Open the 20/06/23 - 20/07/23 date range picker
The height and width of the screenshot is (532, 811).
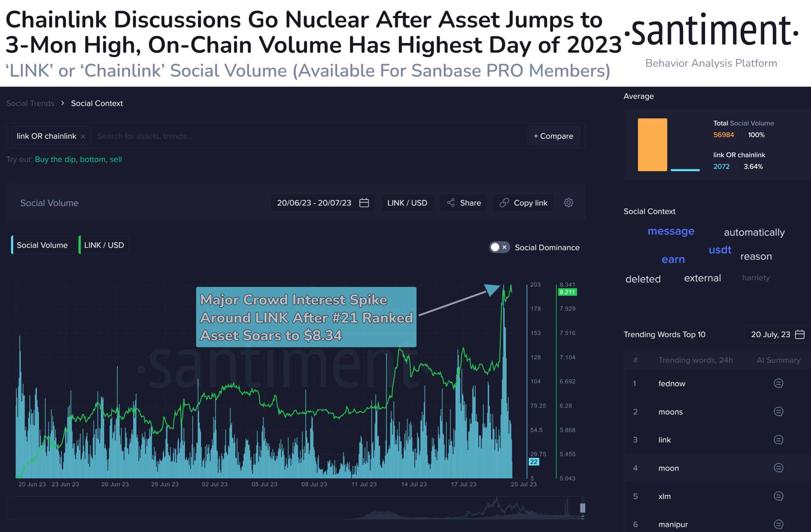tap(323, 203)
